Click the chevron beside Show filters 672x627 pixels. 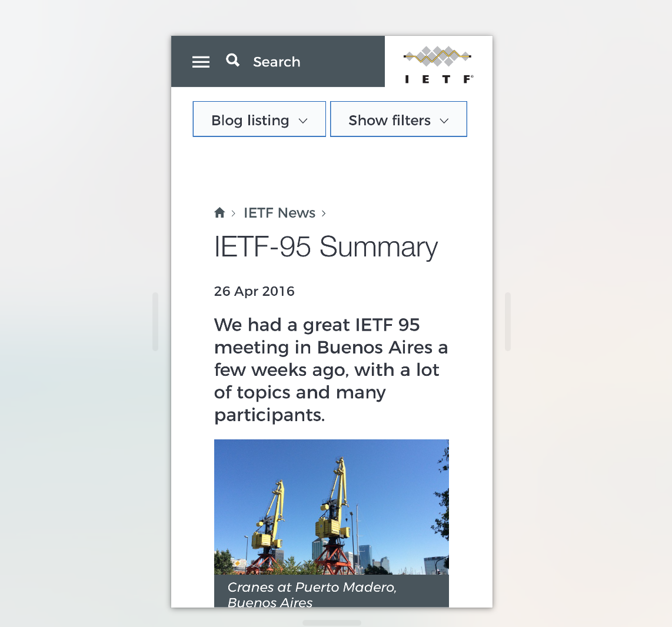[444, 120]
